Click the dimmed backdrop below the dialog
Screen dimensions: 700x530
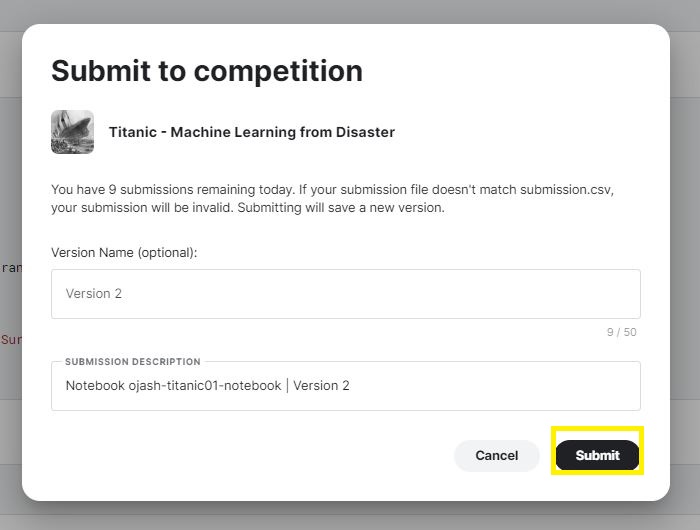[x=350, y=515]
